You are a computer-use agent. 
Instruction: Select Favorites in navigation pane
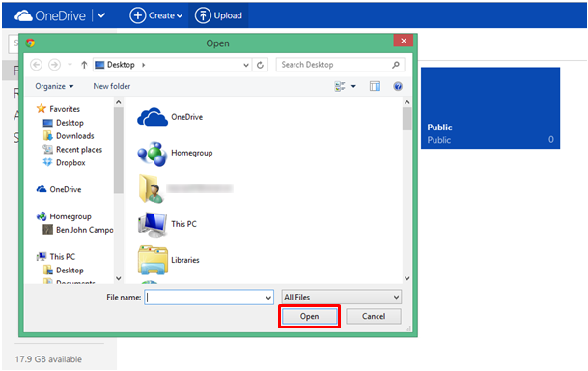tap(58, 109)
